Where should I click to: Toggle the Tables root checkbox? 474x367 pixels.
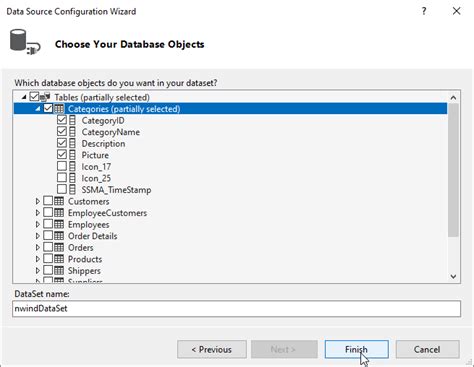coord(34,97)
